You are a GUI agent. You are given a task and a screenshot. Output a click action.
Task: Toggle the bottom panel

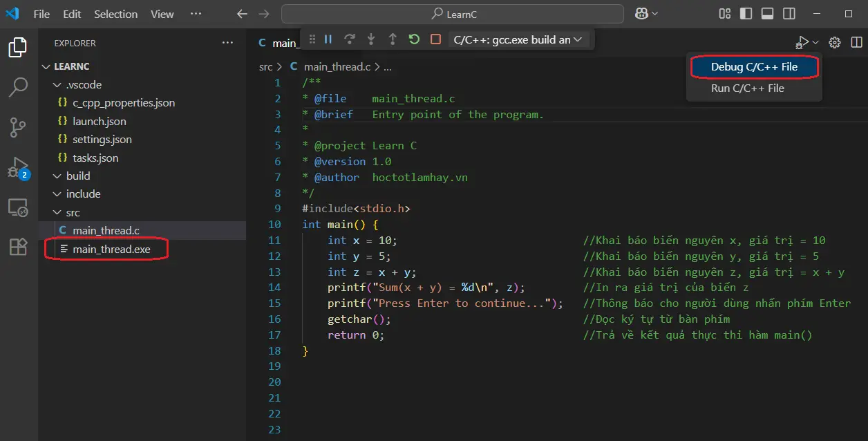pyautogui.click(x=767, y=13)
